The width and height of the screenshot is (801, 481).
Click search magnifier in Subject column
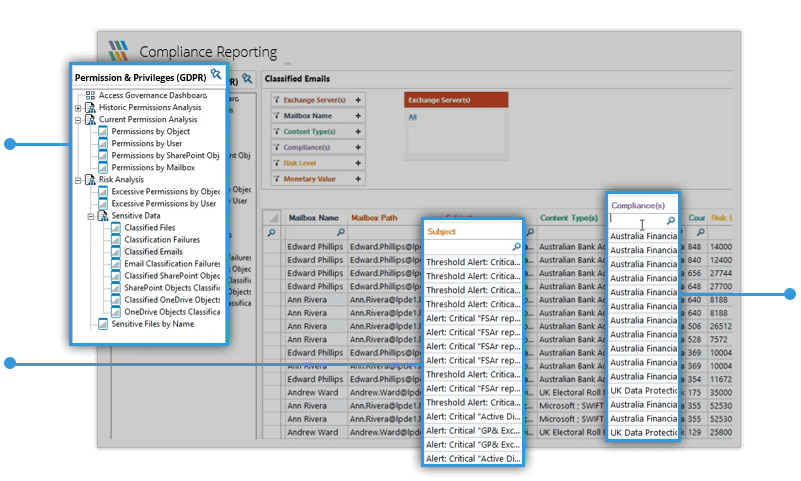coord(516,247)
